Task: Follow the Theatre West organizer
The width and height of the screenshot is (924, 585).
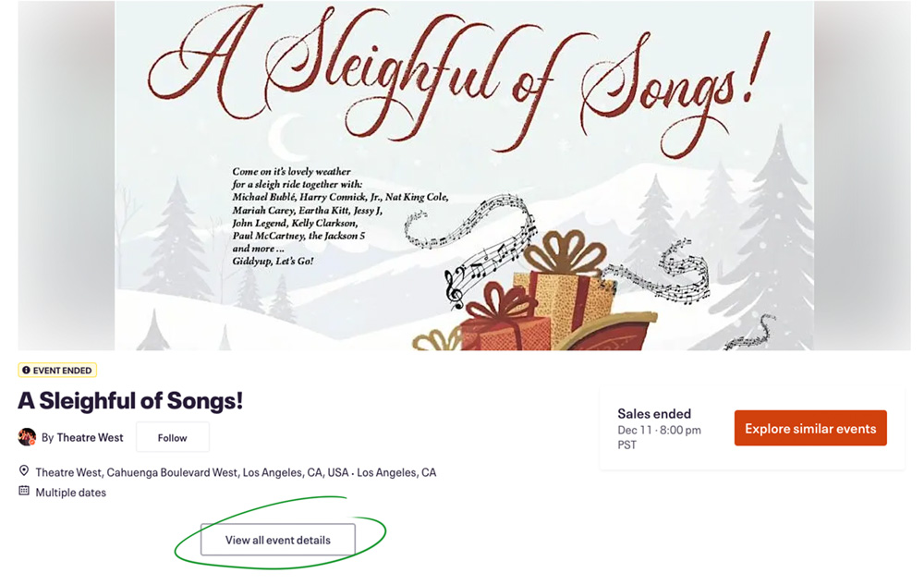Action: coord(172,437)
